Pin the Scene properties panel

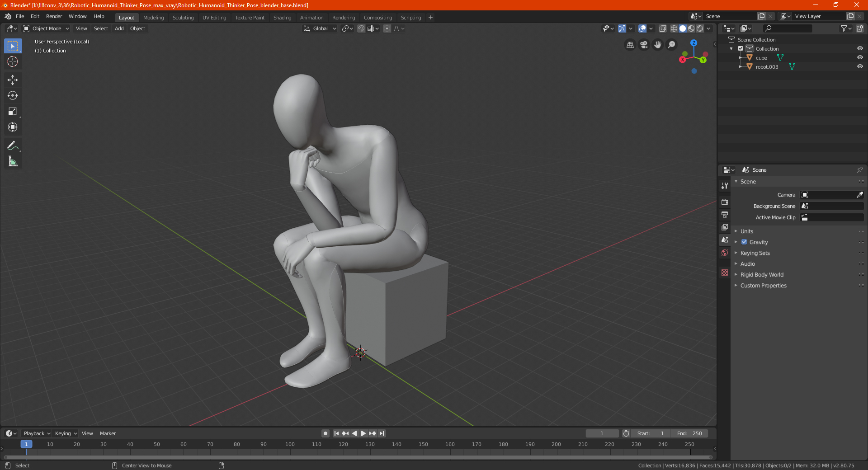coord(859,170)
